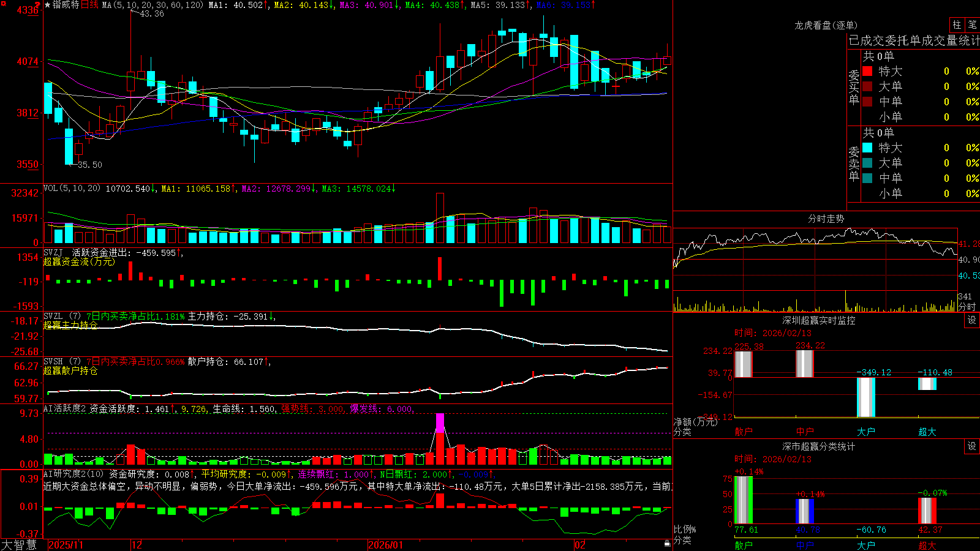980x551 pixels.
Task: Select the 2026/01 date marker on timeline
Action: click(386, 545)
